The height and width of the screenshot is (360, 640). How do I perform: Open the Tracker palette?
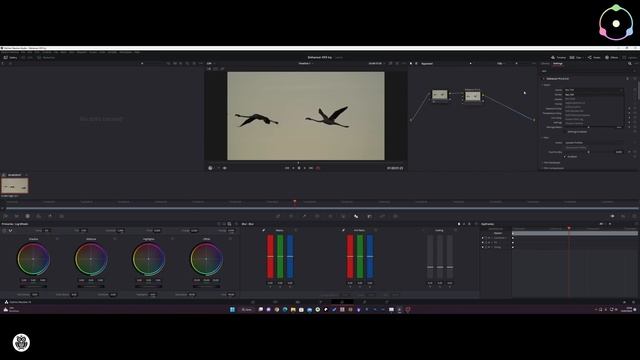coord(330,216)
